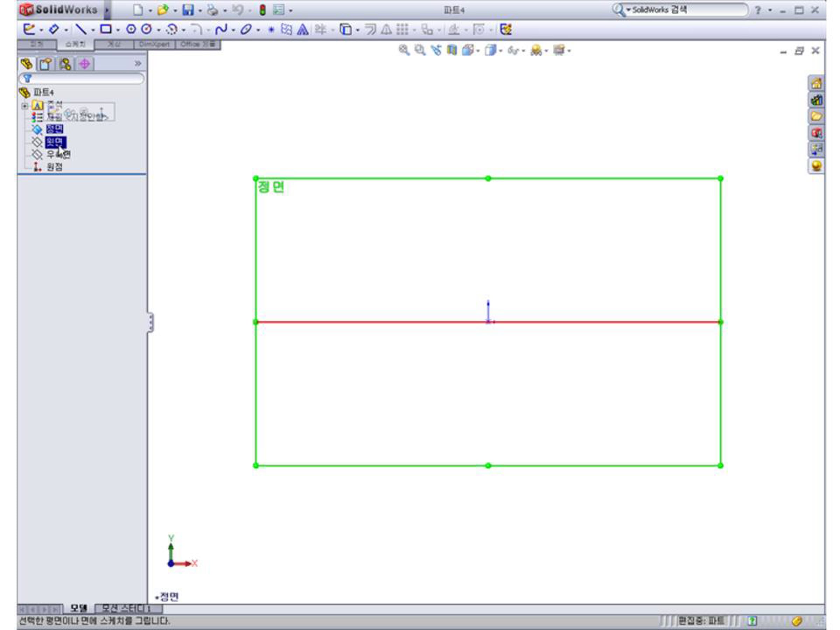Open the rectangle tool dropdown arrow
The height and width of the screenshot is (630, 840).
click(118, 30)
